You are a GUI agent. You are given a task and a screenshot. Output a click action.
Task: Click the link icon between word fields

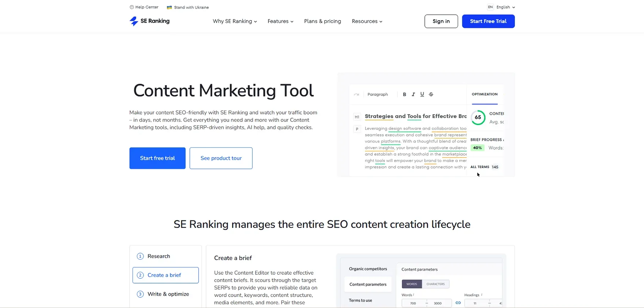[x=458, y=303]
